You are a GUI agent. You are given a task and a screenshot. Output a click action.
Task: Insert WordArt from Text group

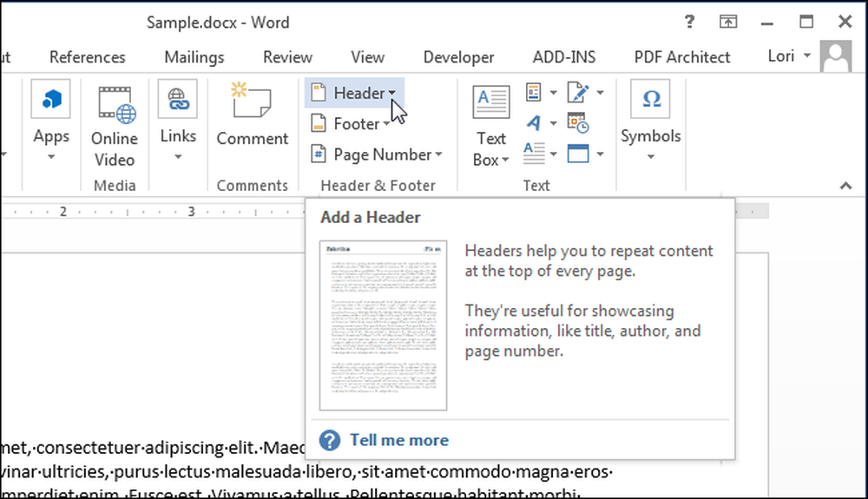[534, 123]
